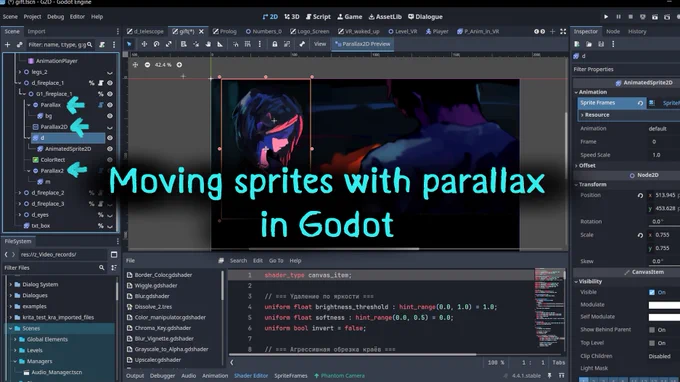
Task: Toggle visibility of the selected d node
Action: coord(110,138)
